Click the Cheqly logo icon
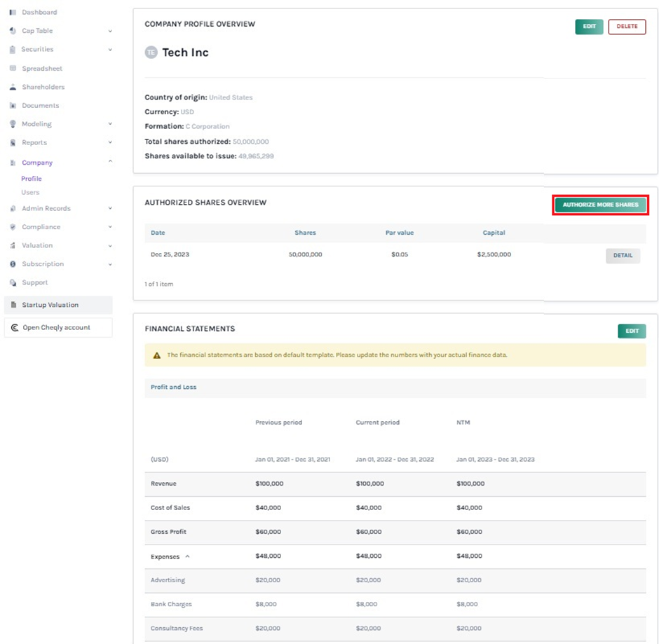Viewport: 659px width, 644px height. click(14, 328)
